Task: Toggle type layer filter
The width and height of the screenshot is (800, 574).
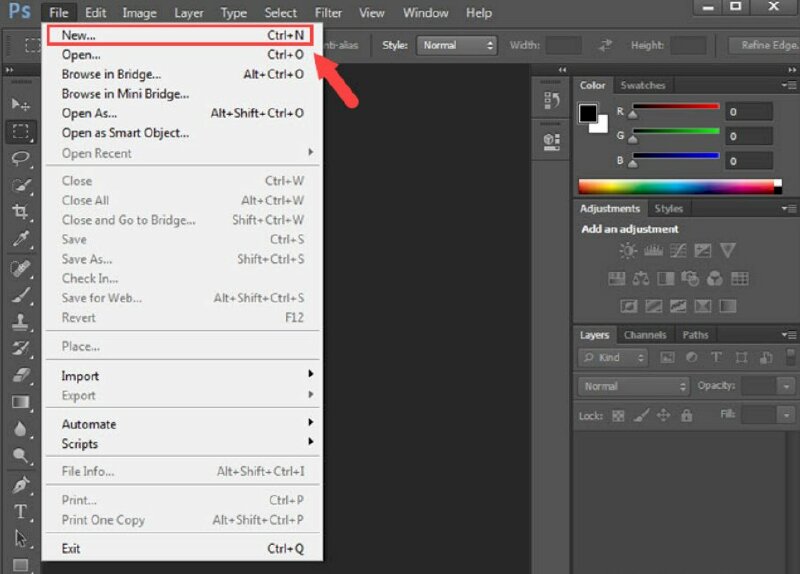Action: coord(716,357)
